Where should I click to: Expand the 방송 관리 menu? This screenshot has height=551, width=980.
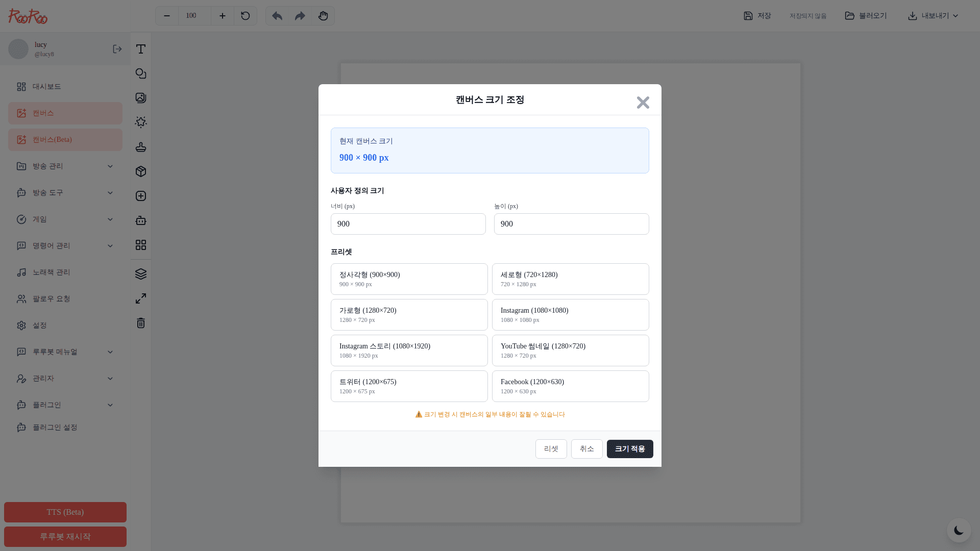pyautogui.click(x=65, y=166)
